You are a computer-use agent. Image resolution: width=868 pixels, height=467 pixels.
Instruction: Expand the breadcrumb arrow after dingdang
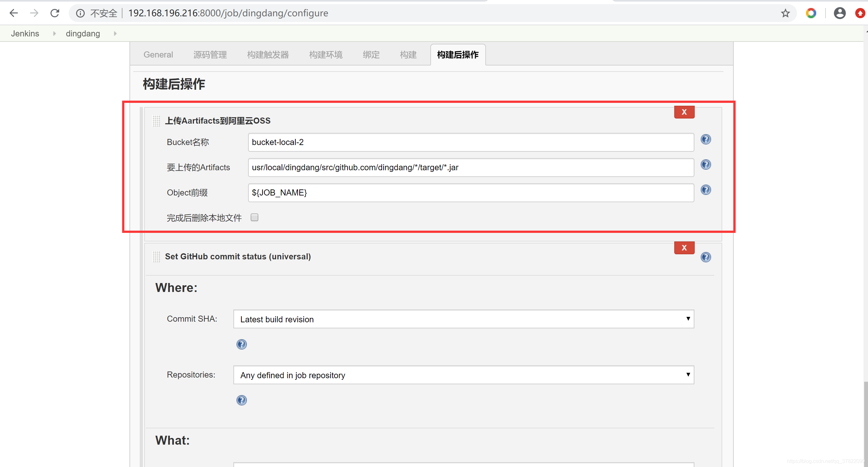point(115,34)
